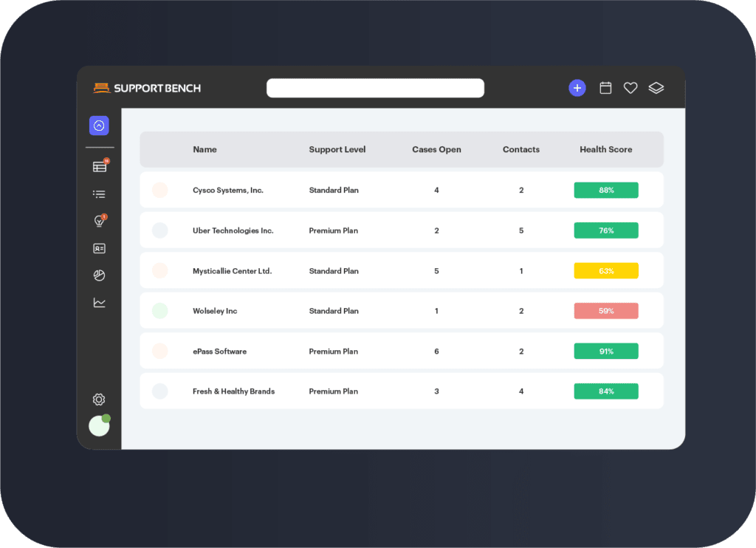
Task: Open the line graph analytics icon
Action: click(99, 303)
